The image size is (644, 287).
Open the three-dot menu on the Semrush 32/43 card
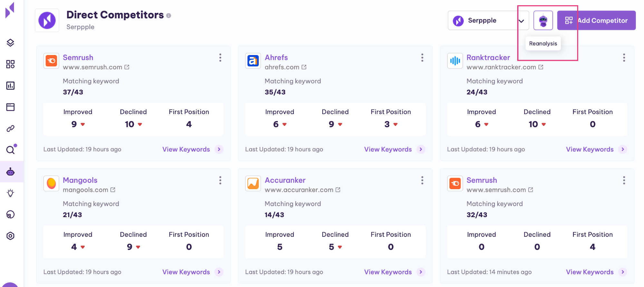[x=624, y=180]
